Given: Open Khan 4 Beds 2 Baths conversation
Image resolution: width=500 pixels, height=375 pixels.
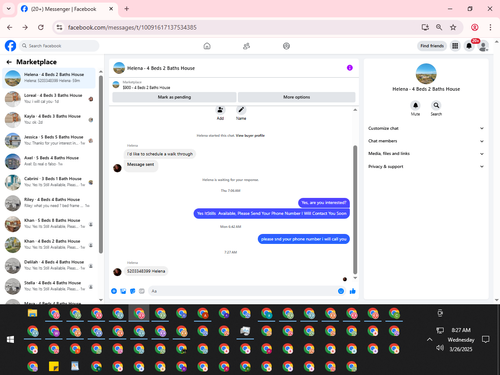Looking at the screenshot, I should coord(49,244).
